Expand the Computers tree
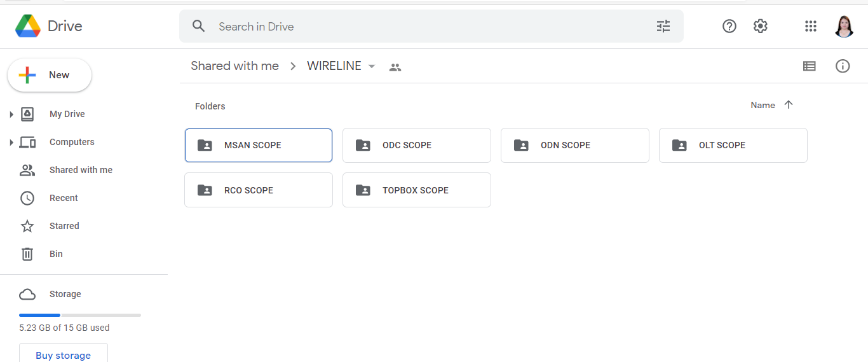 pyautogui.click(x=11, y=143)
